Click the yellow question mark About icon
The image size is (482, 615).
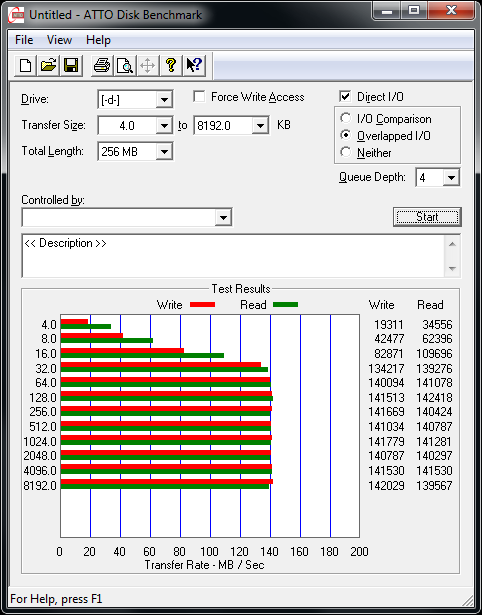click(x=171, y=65)
